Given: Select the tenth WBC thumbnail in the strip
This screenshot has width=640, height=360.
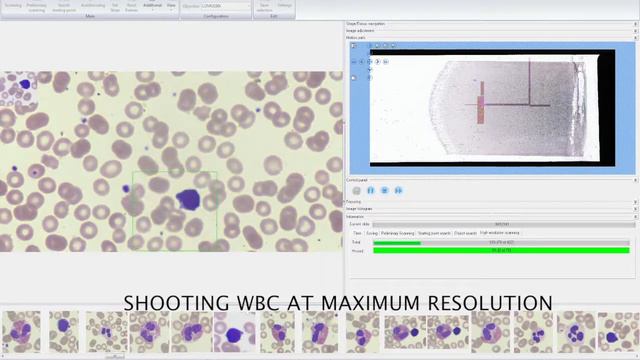Looking at the screenshot, I should [x=405, y=331].
